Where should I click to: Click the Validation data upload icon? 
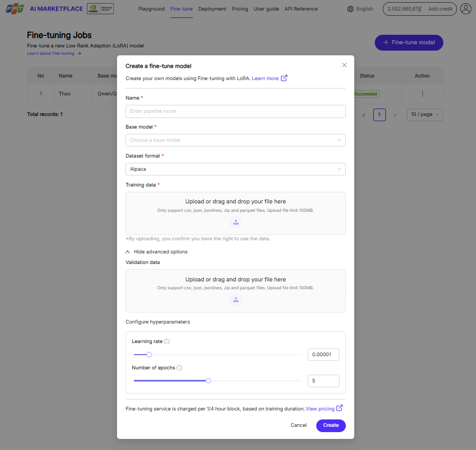click(236, 300)
